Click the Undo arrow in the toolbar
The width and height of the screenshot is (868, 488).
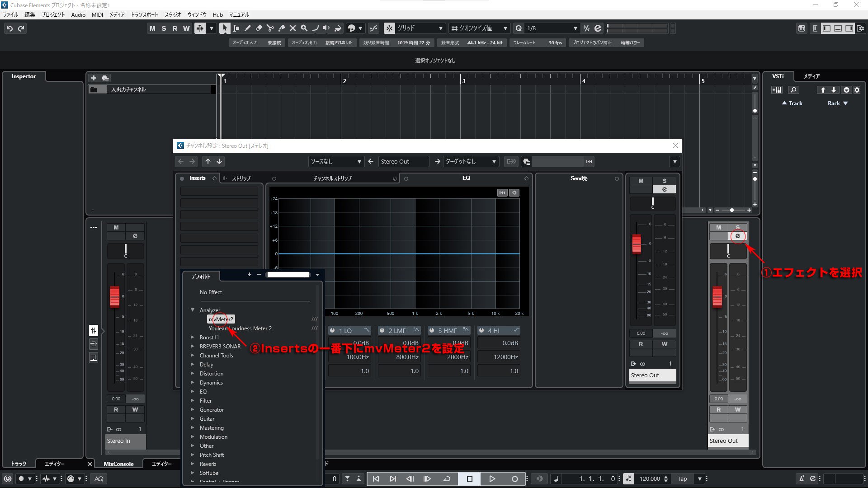(x=9, y=28)
